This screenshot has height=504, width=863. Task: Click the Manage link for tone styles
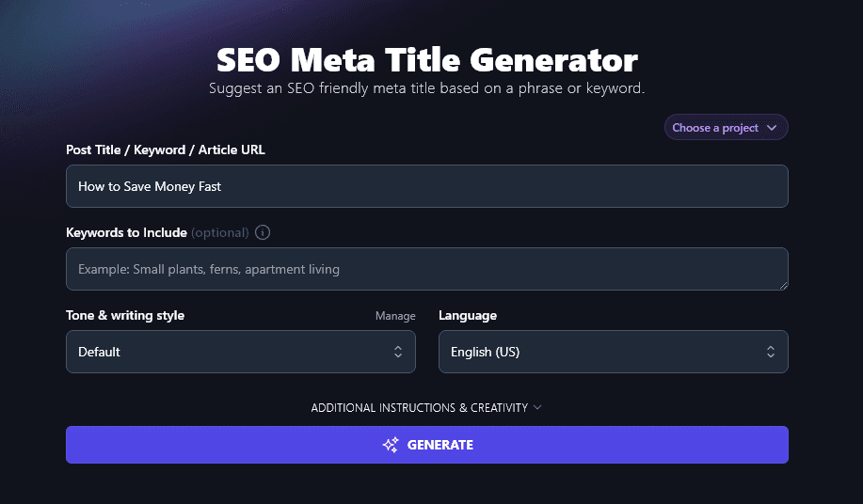click(395, 316)
